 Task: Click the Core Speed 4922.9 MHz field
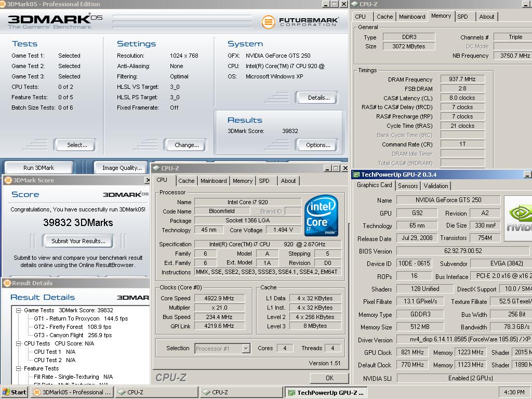click(x=219, y=298)
